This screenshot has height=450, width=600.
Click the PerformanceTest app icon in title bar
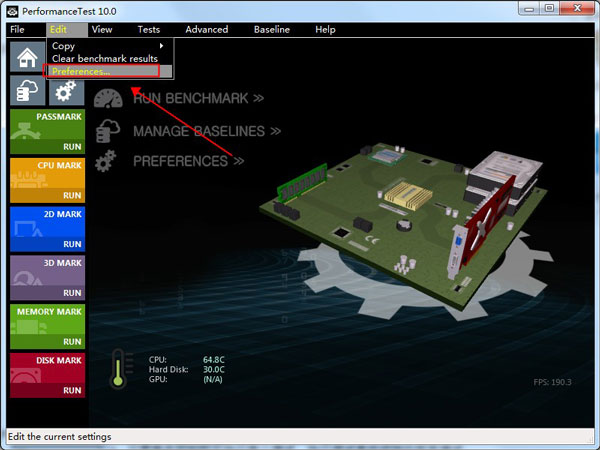(x=14, y=10)
